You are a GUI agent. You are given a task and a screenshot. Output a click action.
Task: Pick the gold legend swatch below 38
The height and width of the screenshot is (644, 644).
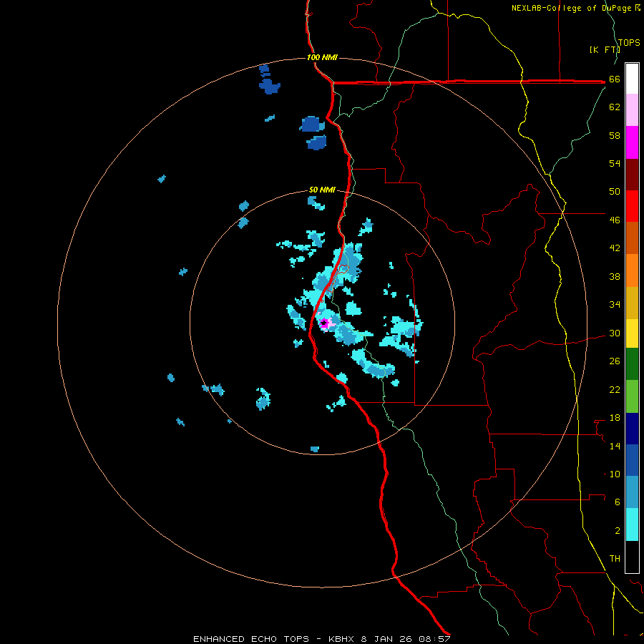[x=632, y=303]
